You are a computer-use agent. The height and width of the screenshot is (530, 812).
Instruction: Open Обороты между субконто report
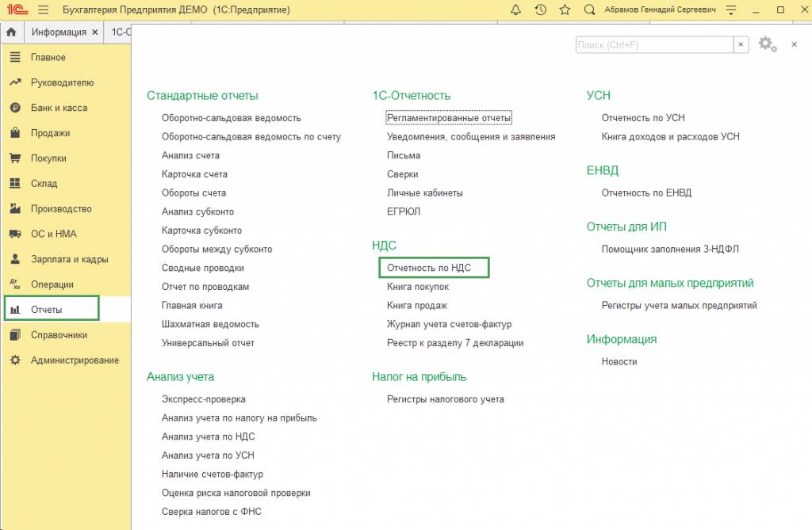[217, 250]
